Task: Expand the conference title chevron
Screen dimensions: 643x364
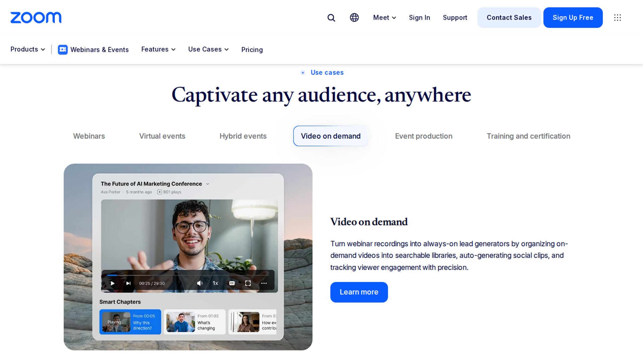Action: (x=208, y=184)
